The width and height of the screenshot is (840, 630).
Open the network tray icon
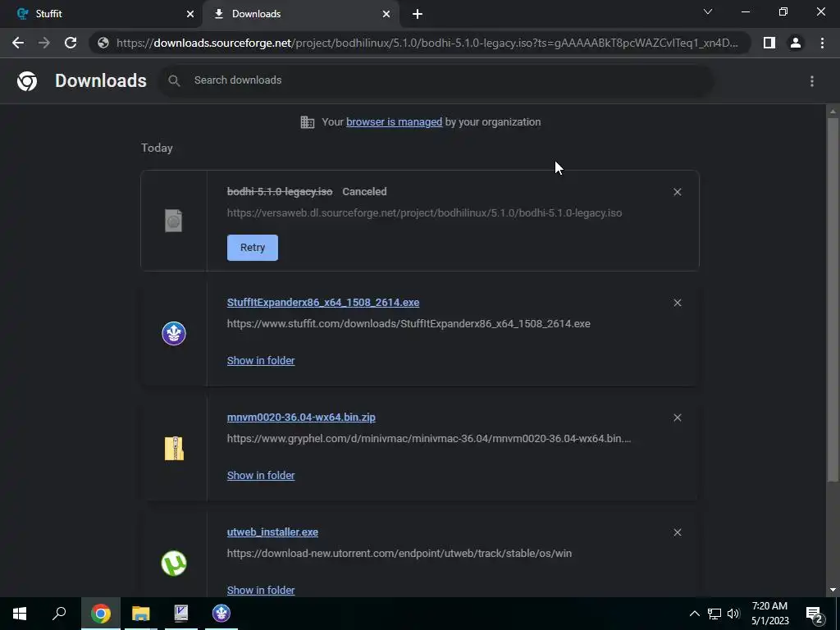tap(714, 614)
